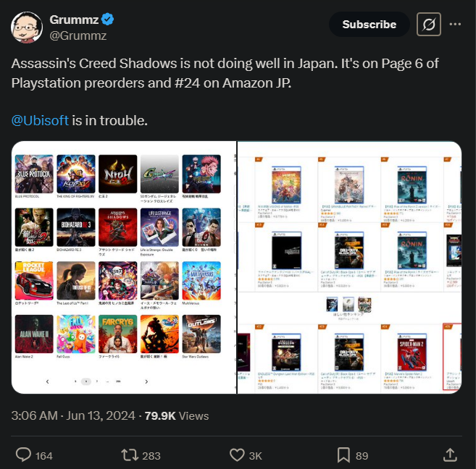Click the Grummz display name
The width and height of the screenshot is (476, 469).
pyautogui.click(x=74, y=20)
